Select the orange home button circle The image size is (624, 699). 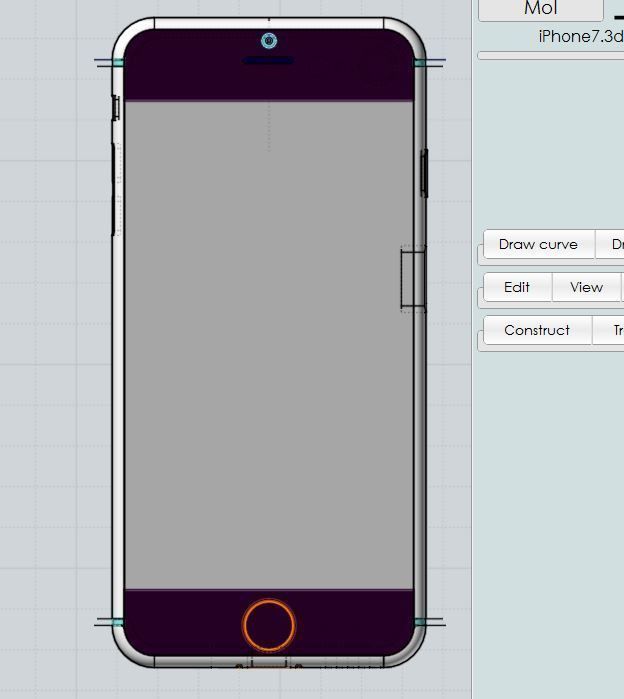click(x=269, y=625)
